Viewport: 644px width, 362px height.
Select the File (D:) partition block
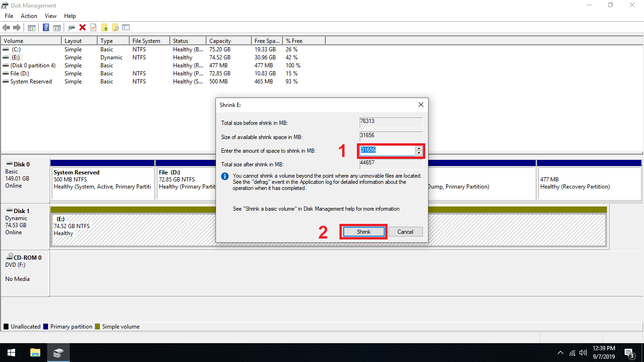185,179
